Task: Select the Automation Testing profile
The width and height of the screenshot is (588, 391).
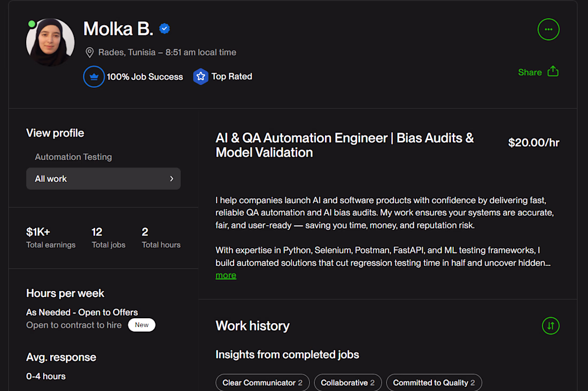Action: [73, 157]
